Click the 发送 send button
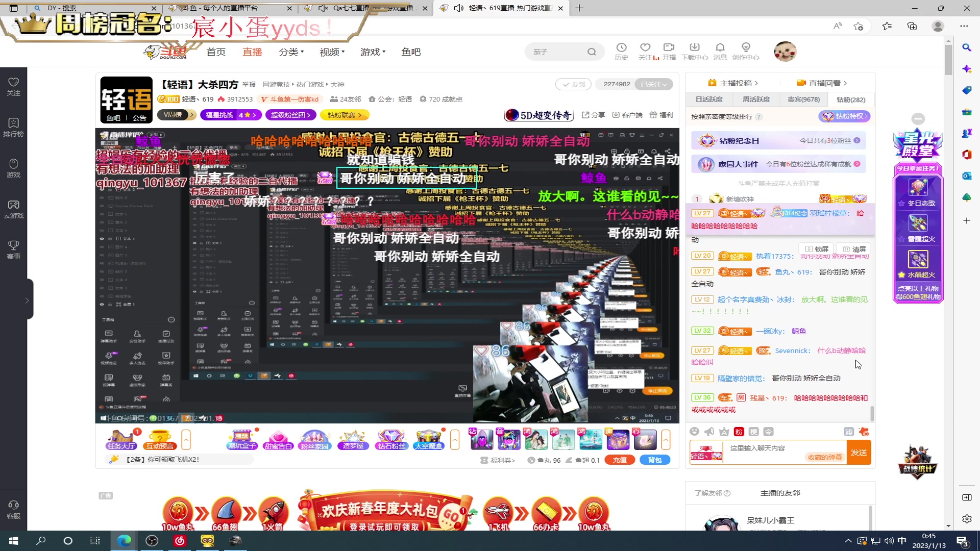The image size is (980, 551). [x=859, y=452]
